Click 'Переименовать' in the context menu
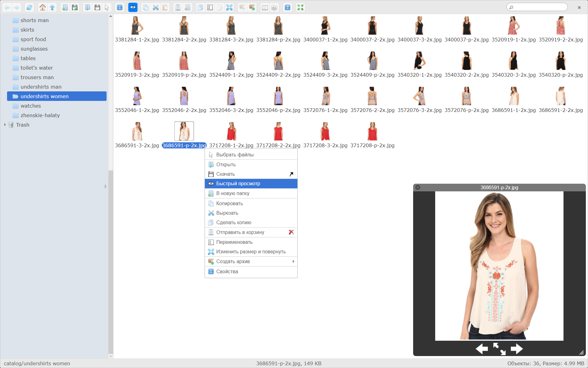The height and width of the screenshot is (368, 588). 234,242
